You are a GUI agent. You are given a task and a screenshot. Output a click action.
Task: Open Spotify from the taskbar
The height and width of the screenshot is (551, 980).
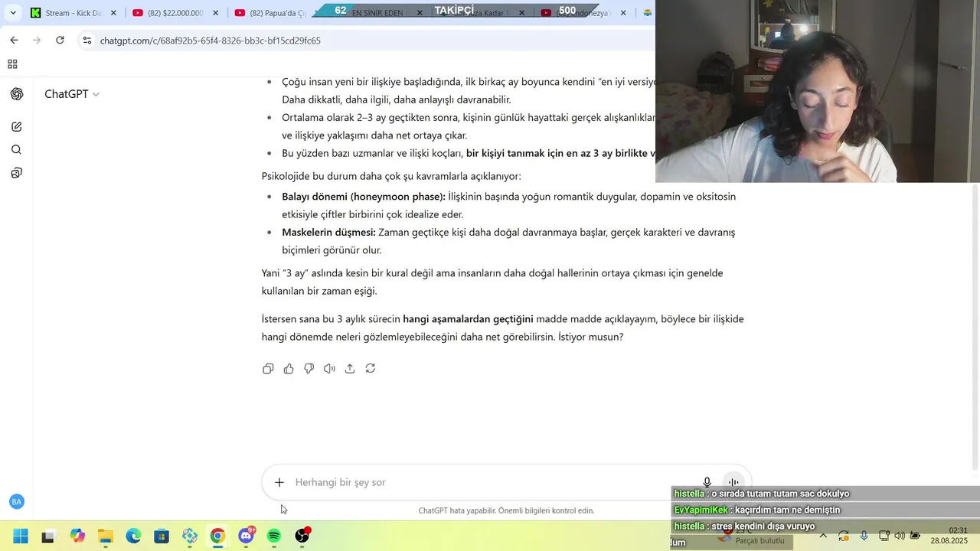274,536
